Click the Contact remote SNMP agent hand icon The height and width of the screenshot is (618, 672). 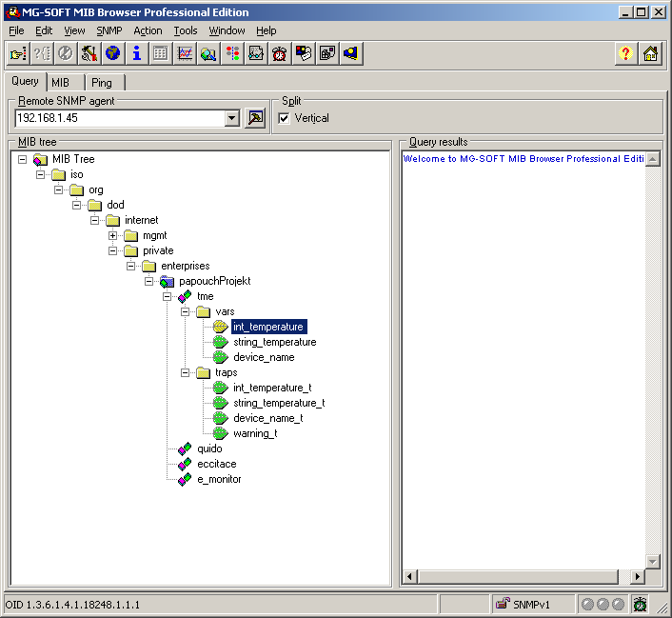[18, 53]
